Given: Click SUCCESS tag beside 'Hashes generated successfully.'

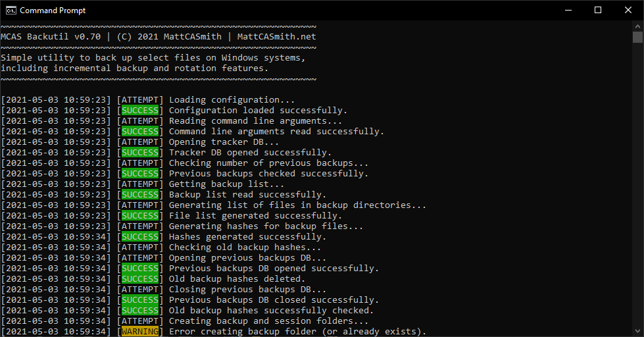Looking at the screenshot, I should coord(140,237).
